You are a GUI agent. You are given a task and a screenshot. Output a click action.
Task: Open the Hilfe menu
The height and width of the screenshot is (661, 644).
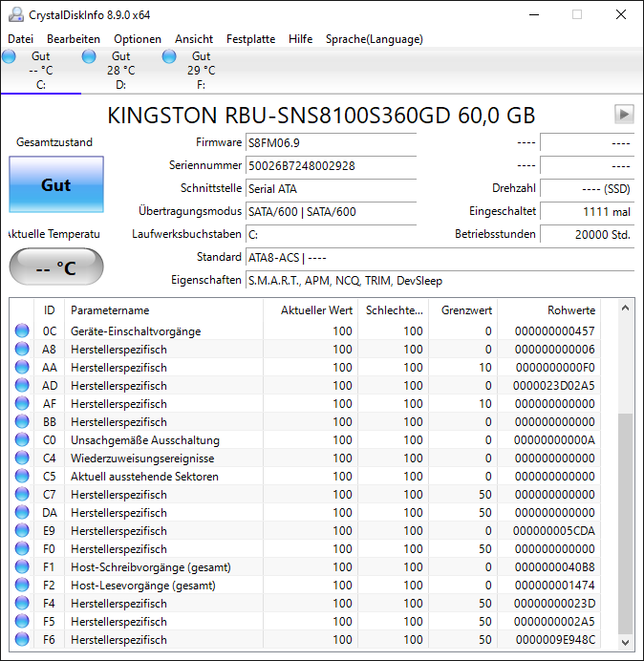click(300, 39)
